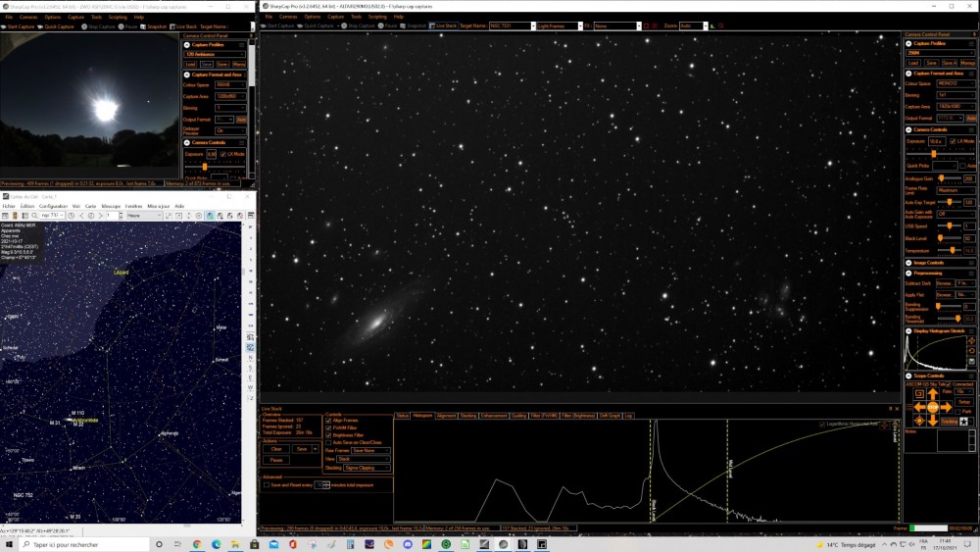Switch to the Drift Graph tab
The height and width of the screenshot is (552, 980).
point(610,416)
